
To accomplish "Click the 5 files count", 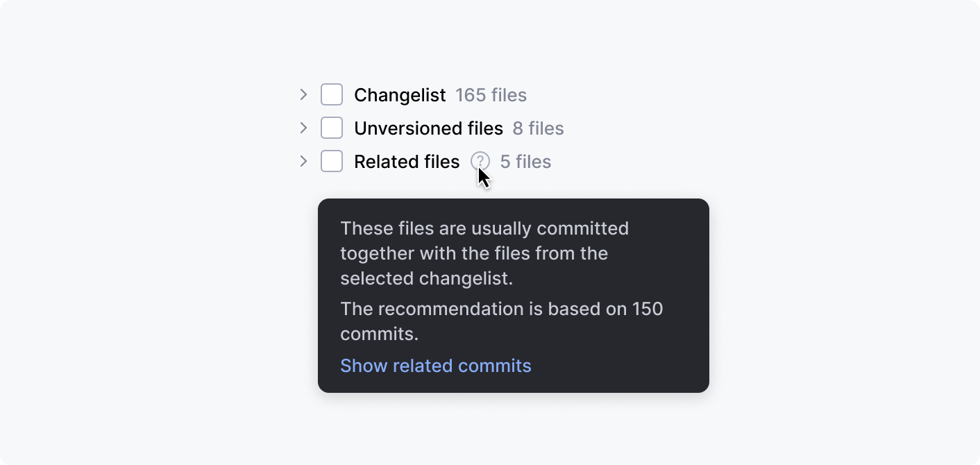I will pyautogui.click(x=525, y=162).
